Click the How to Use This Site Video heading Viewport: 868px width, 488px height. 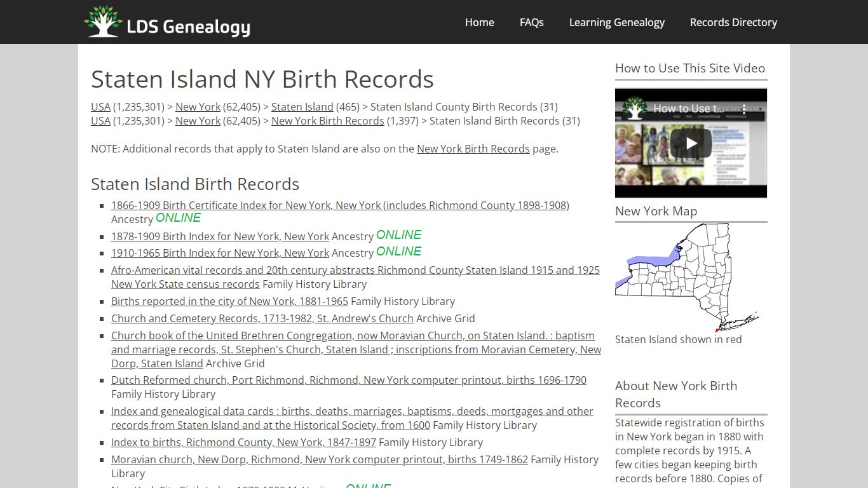[x=690, y=68]
